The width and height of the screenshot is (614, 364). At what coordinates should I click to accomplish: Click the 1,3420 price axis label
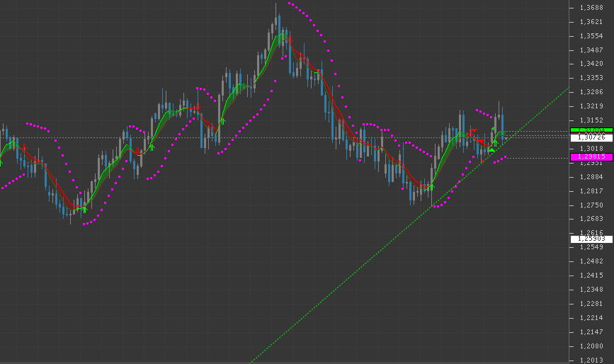coord(591,64)
